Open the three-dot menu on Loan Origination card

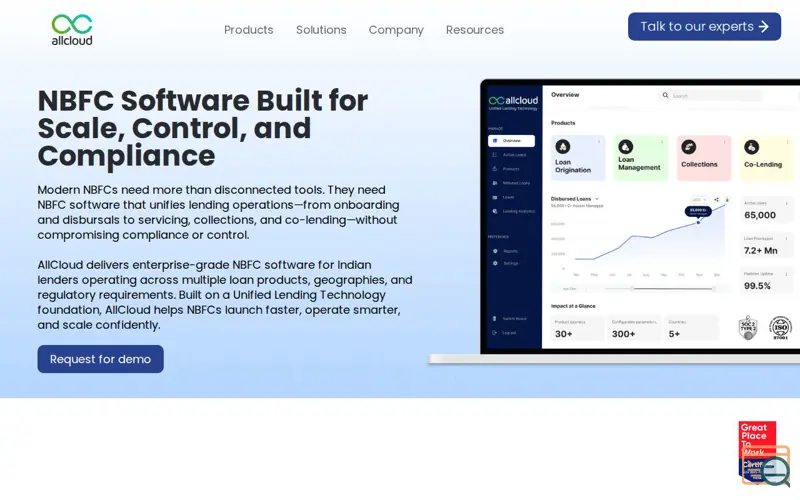[599, 142]
